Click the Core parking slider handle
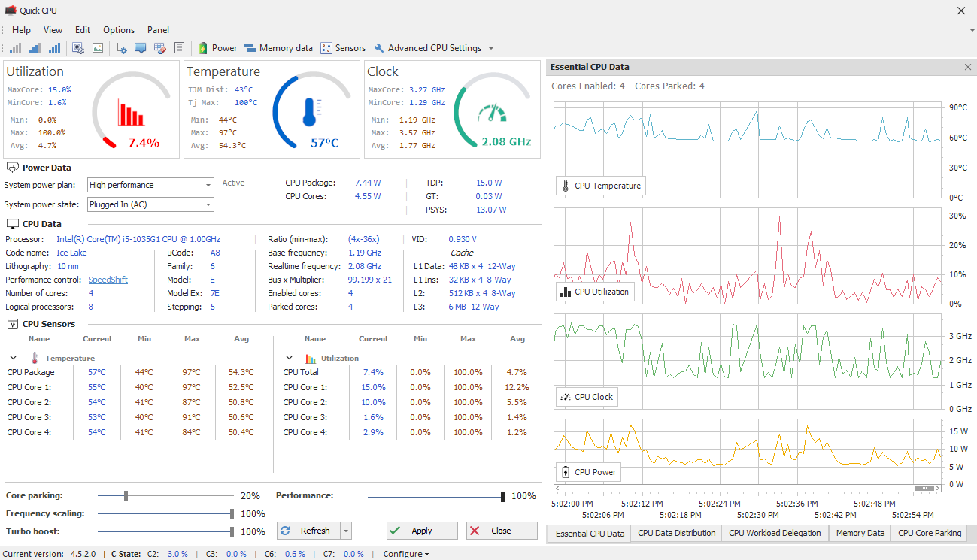The height and width of the screenshot is (560, 977). [126, 496]
